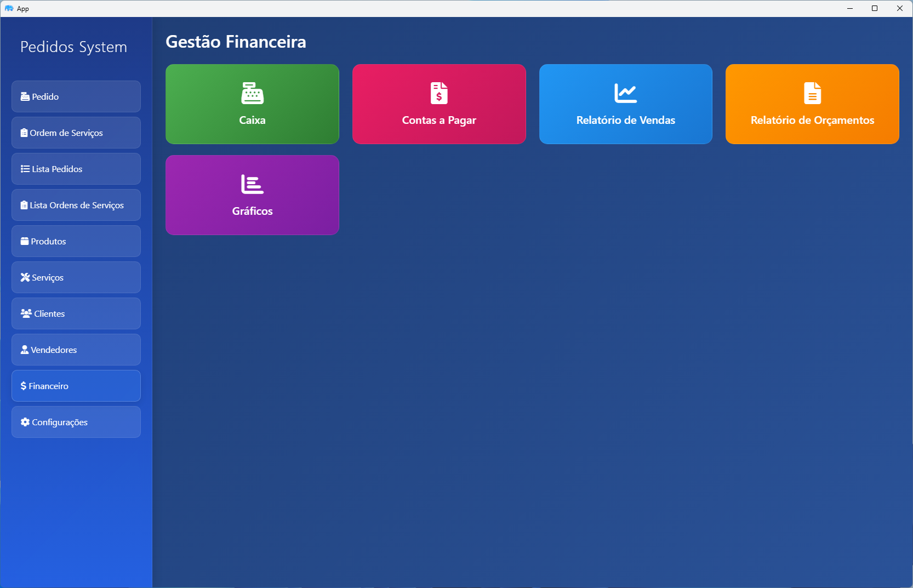Viewport: 913px width, 588px height.
Task: Click the cash register icon on Caixa tile
Action: tap(252, 93)
